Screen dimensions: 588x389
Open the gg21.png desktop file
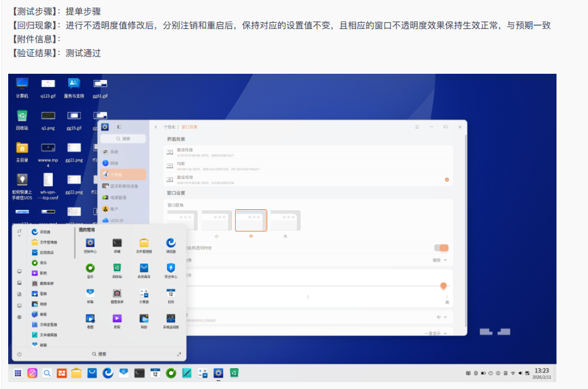coord(74,152)
